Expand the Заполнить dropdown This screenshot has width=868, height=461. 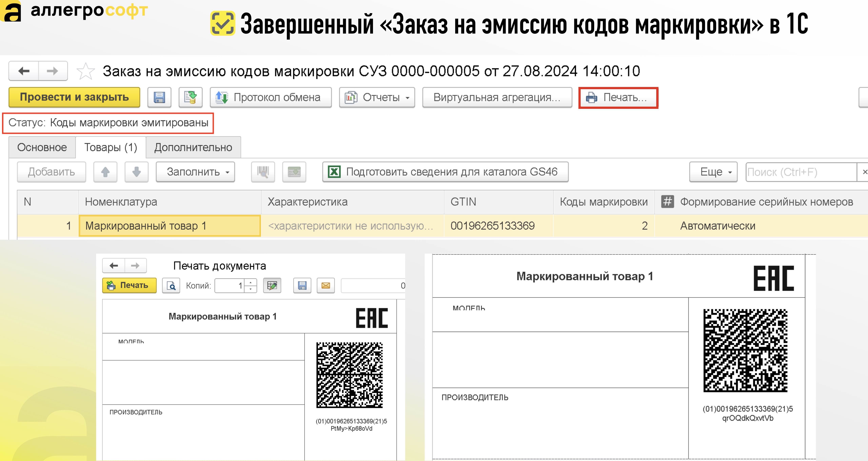195,172
